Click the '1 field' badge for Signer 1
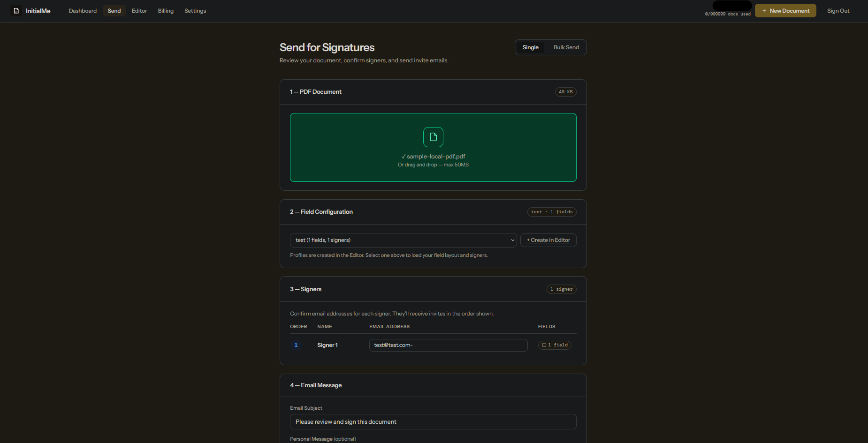The image size is (868, 443). pyautogui.click(x=555, y=345)
